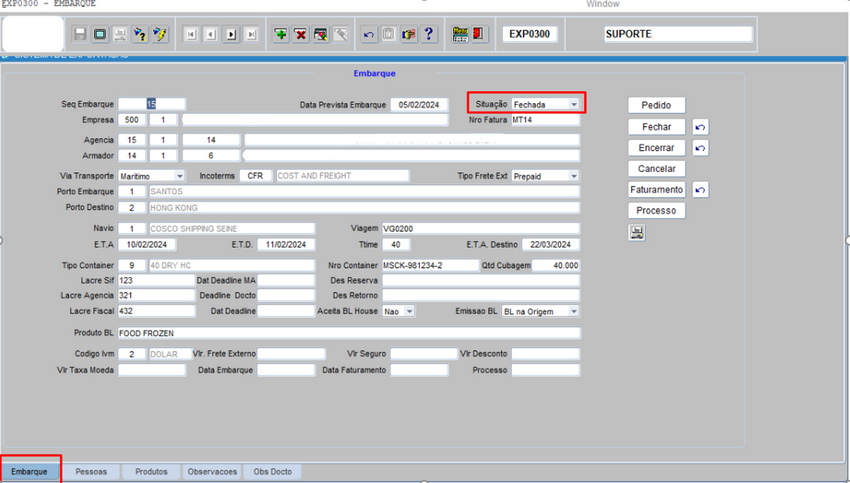Expand the Via Transporte dropdown

179,176
